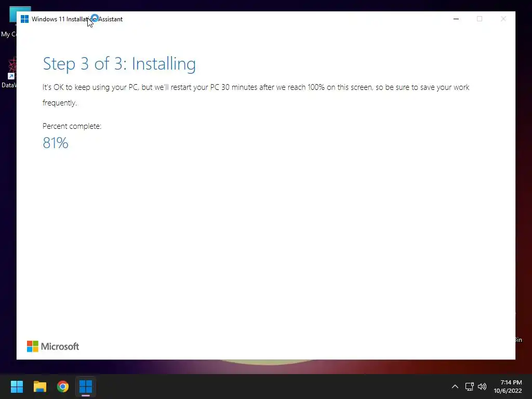Select the My Computer desktop icon
Screen dimensions: 532x399
[8, 22]
